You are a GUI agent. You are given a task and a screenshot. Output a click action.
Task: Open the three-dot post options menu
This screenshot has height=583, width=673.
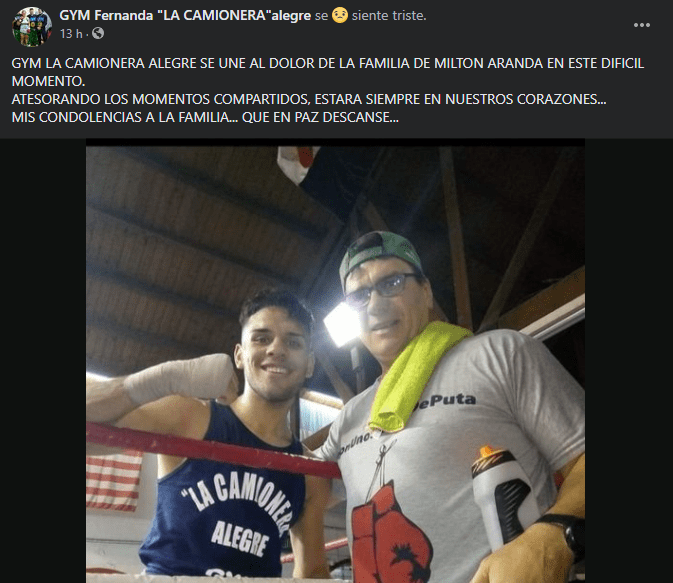[642, 25]
